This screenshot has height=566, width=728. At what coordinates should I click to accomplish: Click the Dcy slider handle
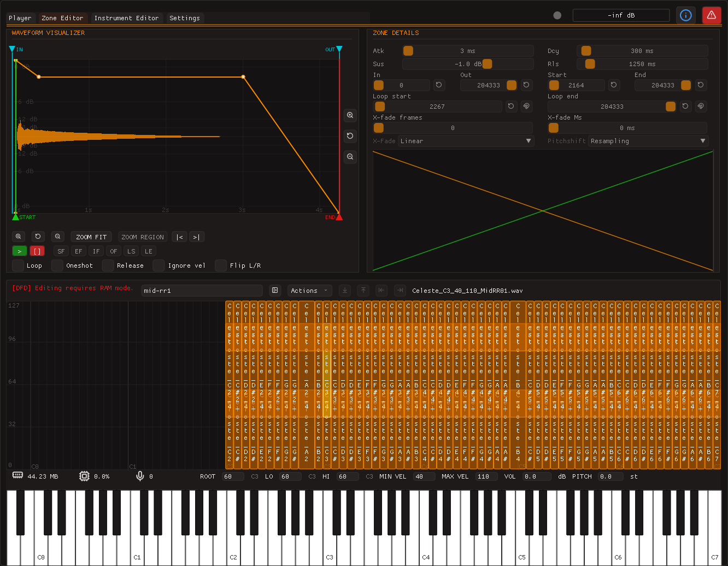coord(586,51)
